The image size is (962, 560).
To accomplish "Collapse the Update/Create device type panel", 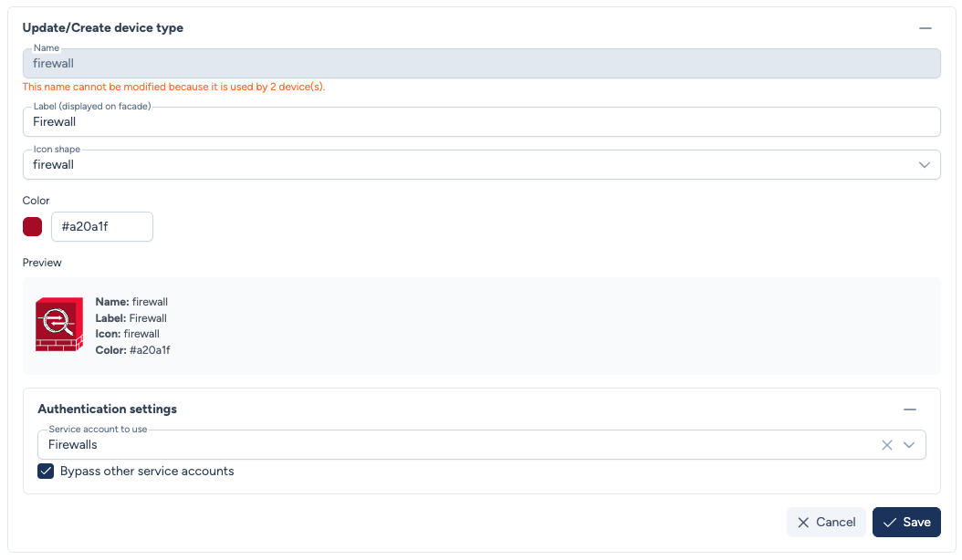I will (x=925, y=28).
